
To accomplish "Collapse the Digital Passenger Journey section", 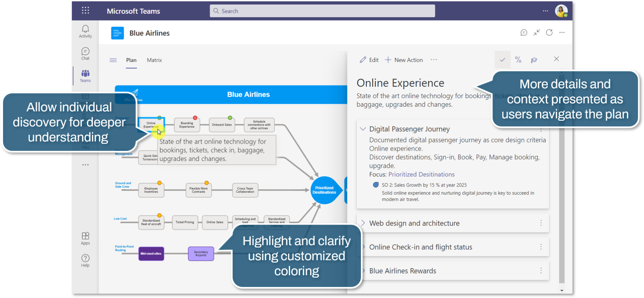I will click(363, 129).
